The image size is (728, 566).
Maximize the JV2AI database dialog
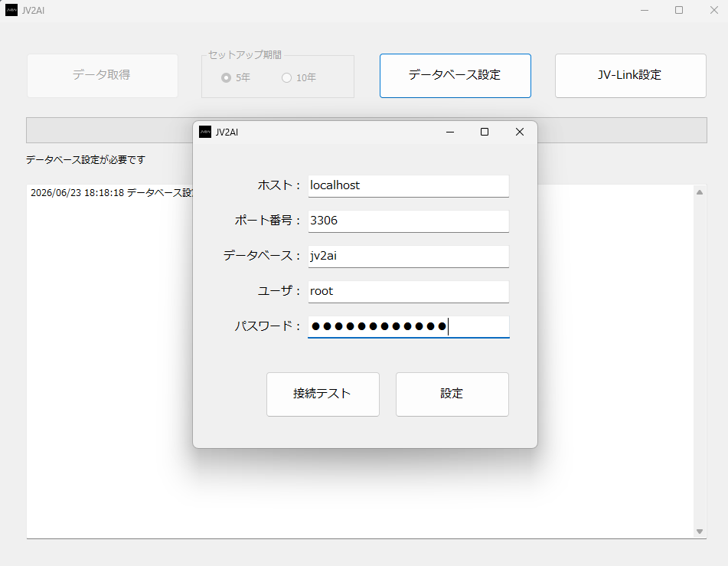coord(485,132)
